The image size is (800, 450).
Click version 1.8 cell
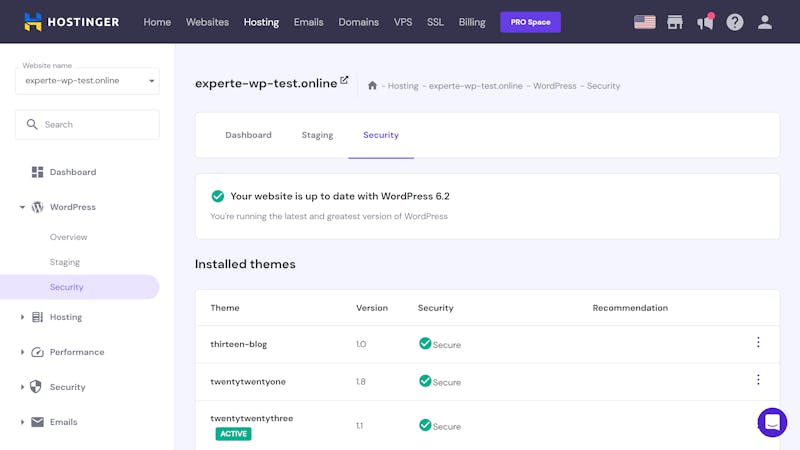(x=361, y=382)
